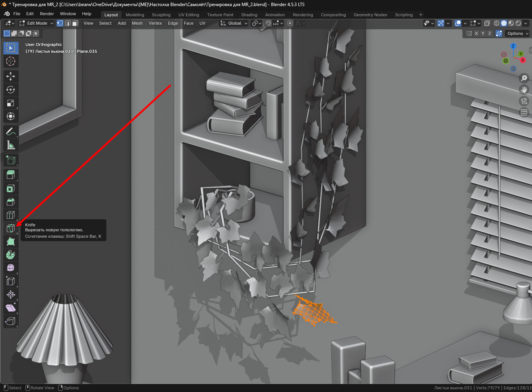Click the Annotate pencil tool
532x392 pixels.
(11, 131)
